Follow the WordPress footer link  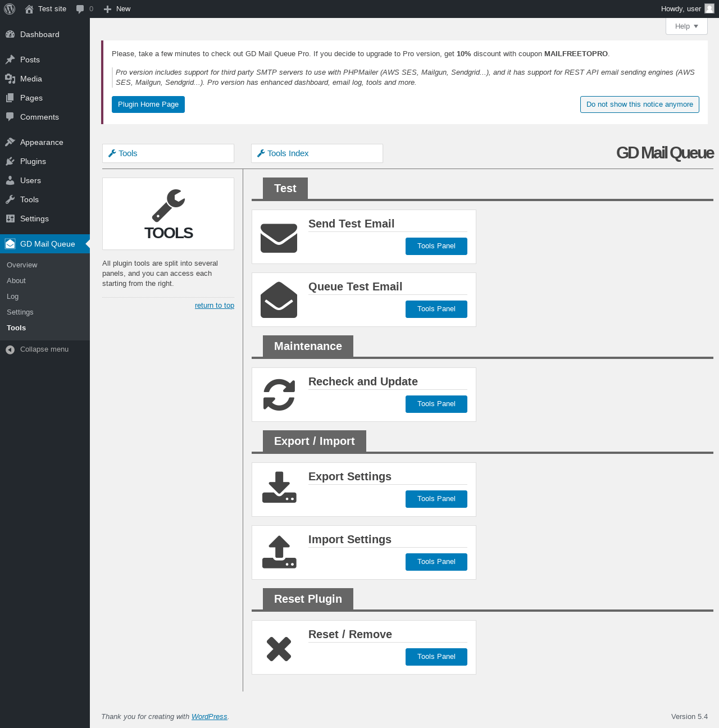[x=210, y=717]
